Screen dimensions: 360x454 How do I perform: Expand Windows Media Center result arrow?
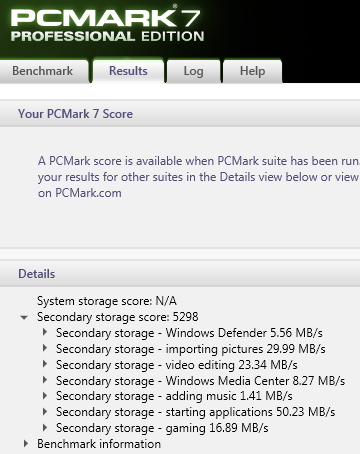tap(45, 380)
